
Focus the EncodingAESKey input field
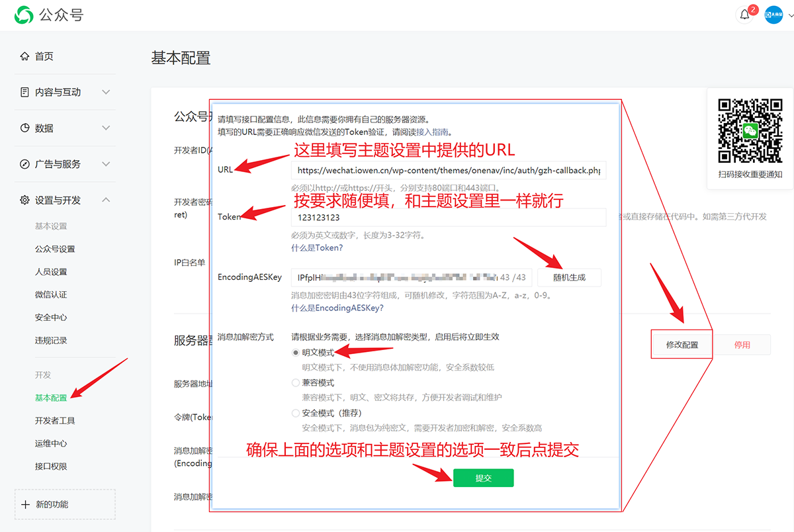click(x=412, y=277)
